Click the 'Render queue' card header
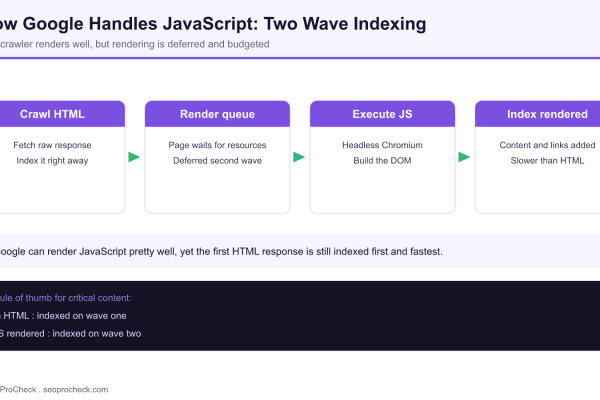Viewport: 600px width, 400px height. [217, 114]
